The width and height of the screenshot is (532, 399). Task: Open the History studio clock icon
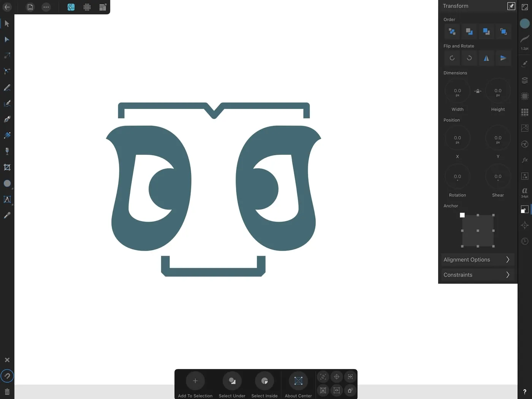point(525,241)
